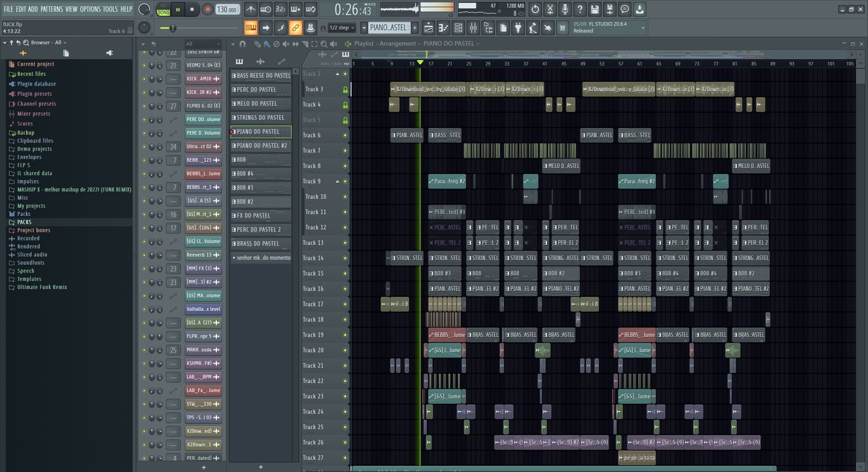
Task: Toggle the playlist snap magnet
Action: pyautogui.click(x=242, y=44)
